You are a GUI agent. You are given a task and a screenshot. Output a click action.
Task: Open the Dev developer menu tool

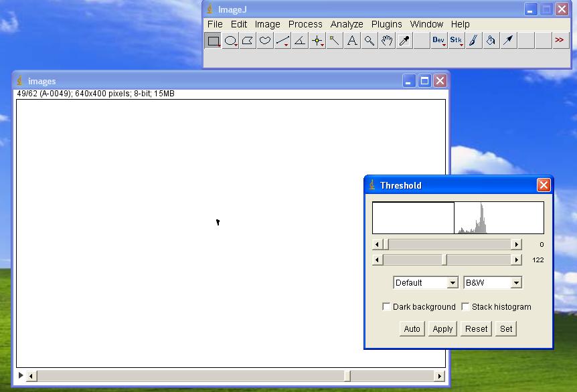438,40
